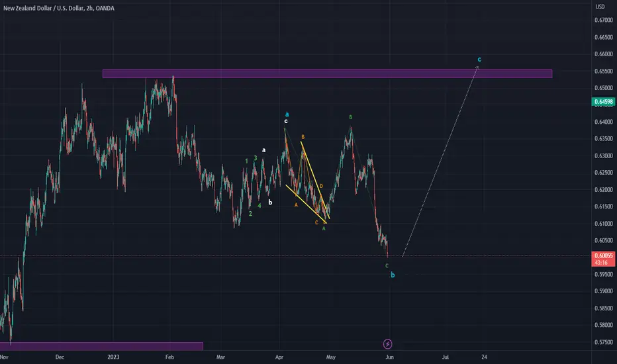Screen dimensions: 617x364
Task: Select the white wave label c below the cyan a
Action: coord(286,121)
